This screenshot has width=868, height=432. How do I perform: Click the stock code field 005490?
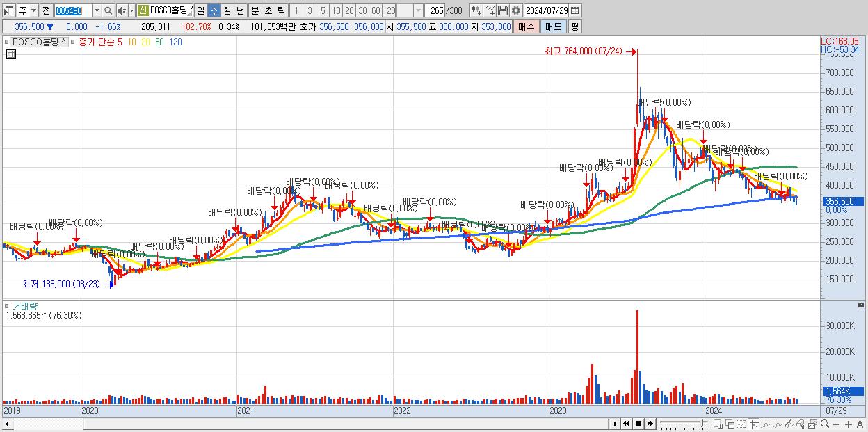73,10
